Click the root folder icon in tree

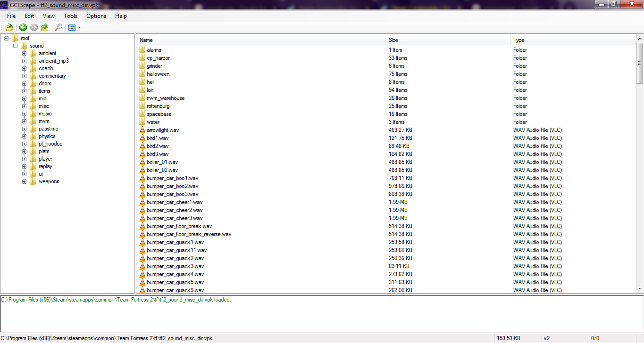(15, 38)
